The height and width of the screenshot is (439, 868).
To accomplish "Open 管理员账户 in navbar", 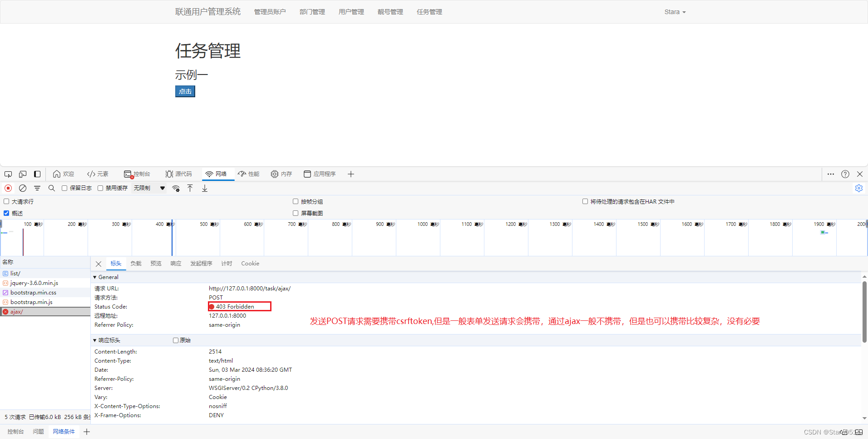I will click(270, 12).
